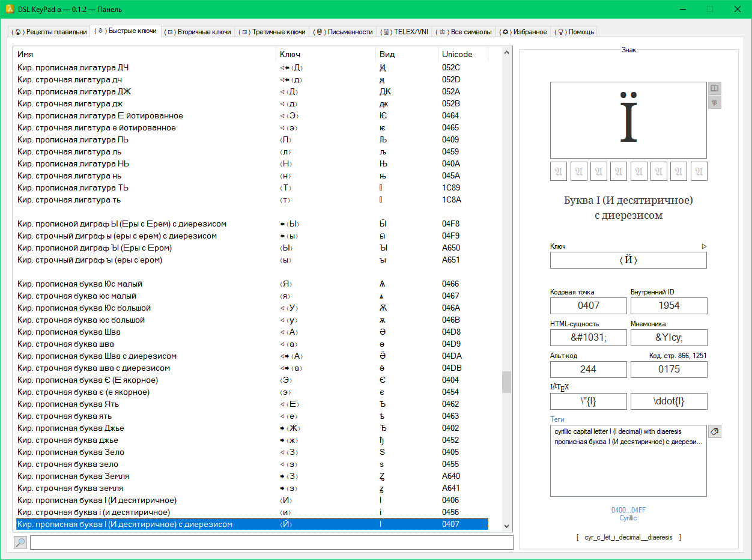This screenshot has height=560, width=752.
Task: Select row Кир. прописная буква Ять
Action: pyautogui.click(x=252, y=404)
